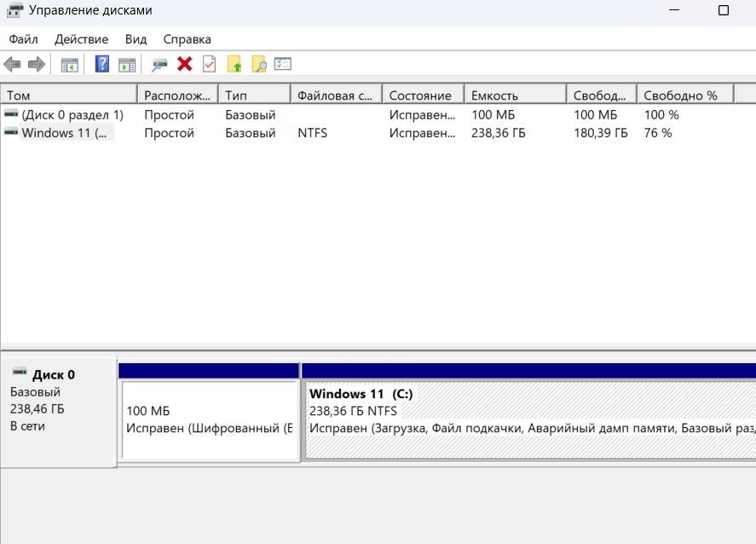Toggle the console tree pane icon

(x=69, y=64)
